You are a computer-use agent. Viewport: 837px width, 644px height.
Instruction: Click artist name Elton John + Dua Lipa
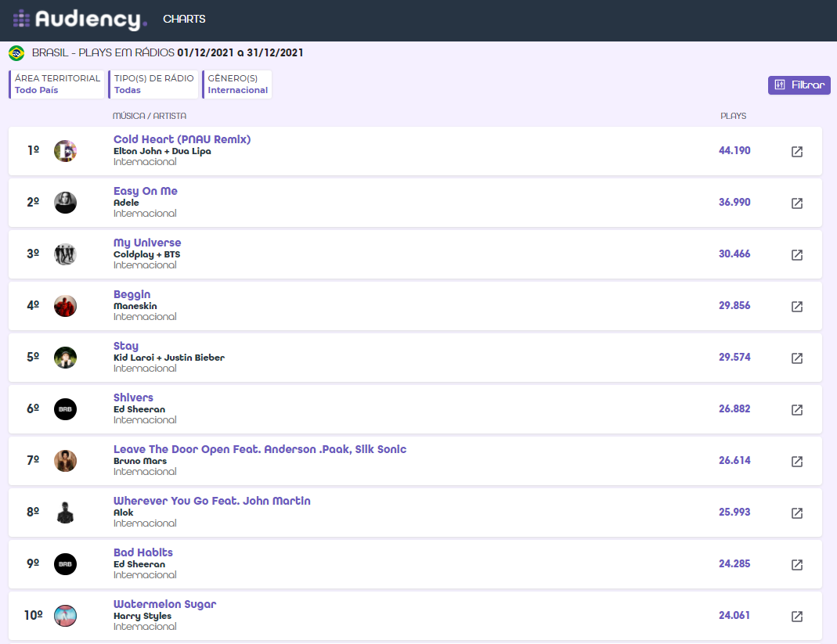[x=162, y=151]
